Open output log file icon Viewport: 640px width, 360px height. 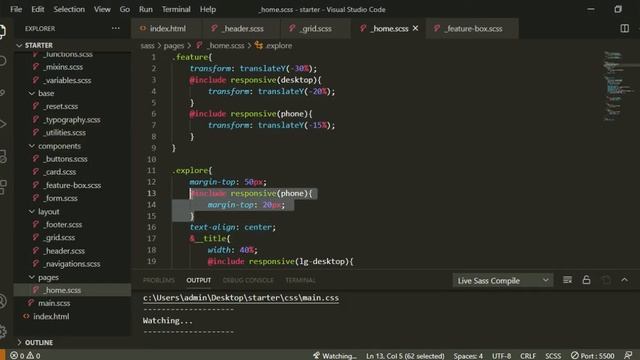coord(606,280)
